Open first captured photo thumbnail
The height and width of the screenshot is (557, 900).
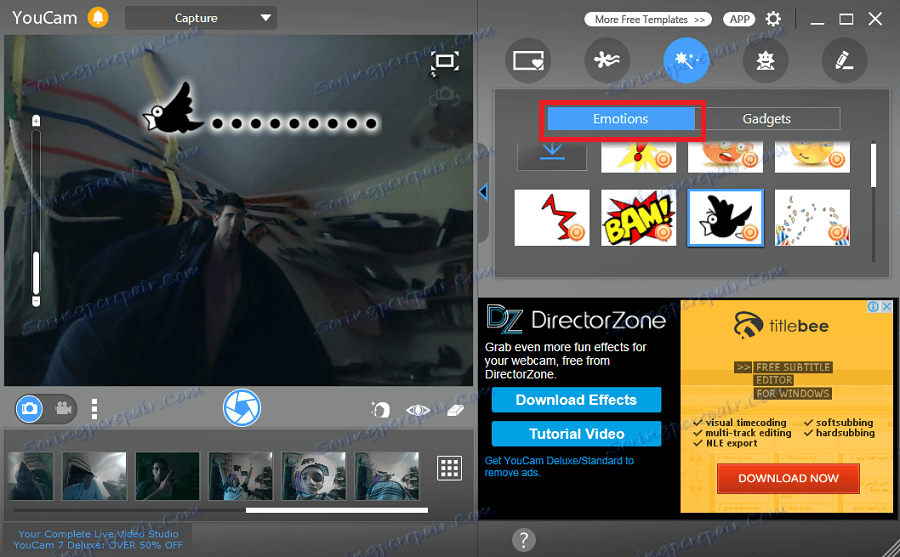(x=30, y=475)
